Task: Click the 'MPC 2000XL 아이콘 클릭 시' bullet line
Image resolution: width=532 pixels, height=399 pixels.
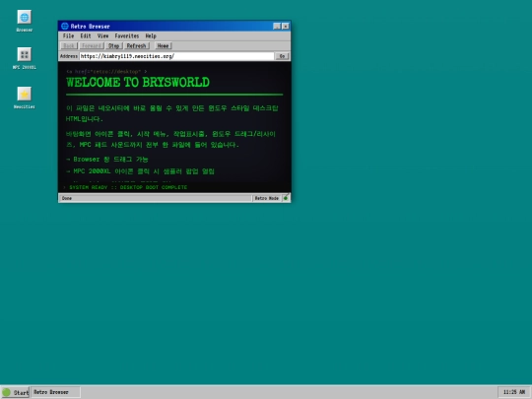Action: [x=141, y=171]
